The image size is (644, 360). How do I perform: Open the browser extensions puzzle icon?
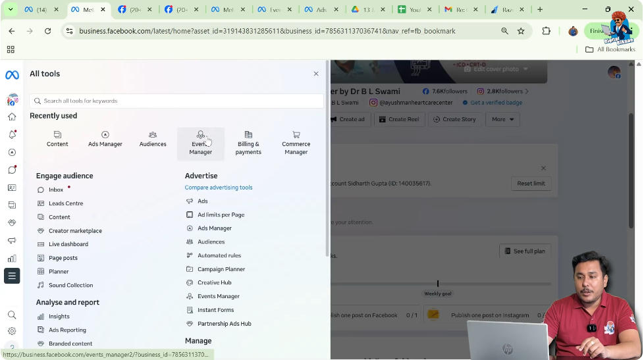pos(546,31)
